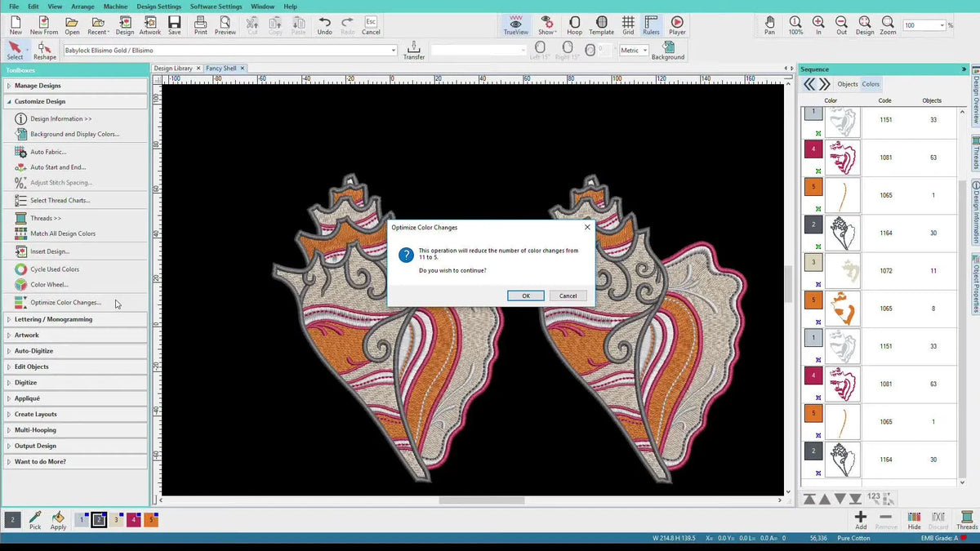
Task: Select the 1072 color row swatch
Action: pyautogui.click(x=813, y=263)
